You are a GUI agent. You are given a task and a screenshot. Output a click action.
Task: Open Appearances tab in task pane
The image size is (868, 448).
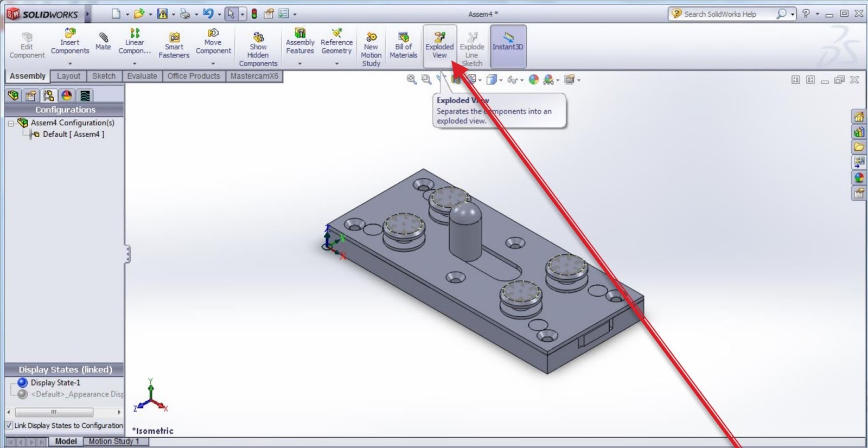[859, 177]
